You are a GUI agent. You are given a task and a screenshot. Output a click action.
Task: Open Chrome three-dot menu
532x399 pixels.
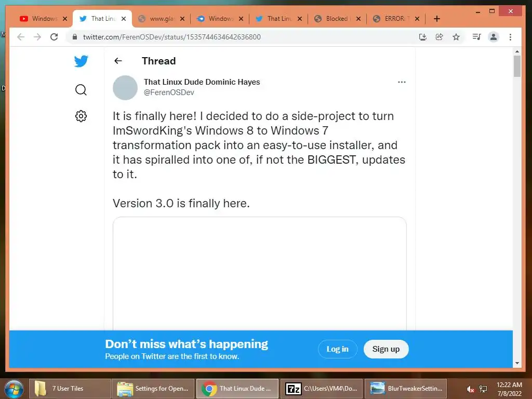point(510,37)
